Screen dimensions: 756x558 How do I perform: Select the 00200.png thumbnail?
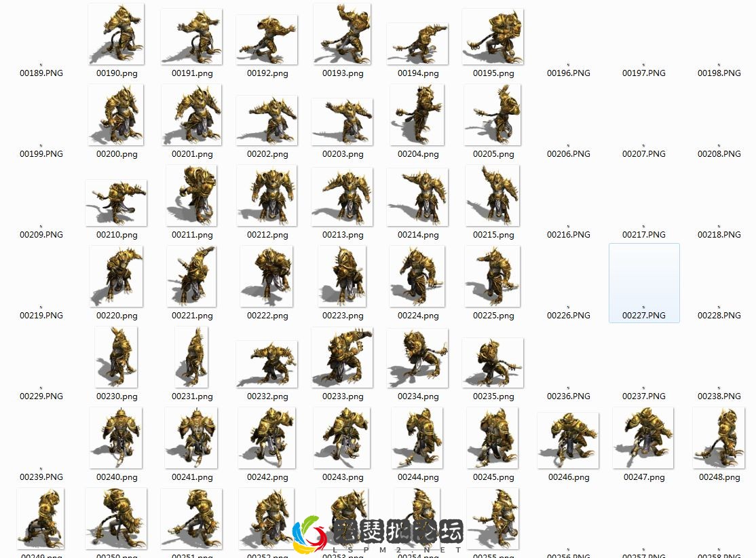[116, 115]
